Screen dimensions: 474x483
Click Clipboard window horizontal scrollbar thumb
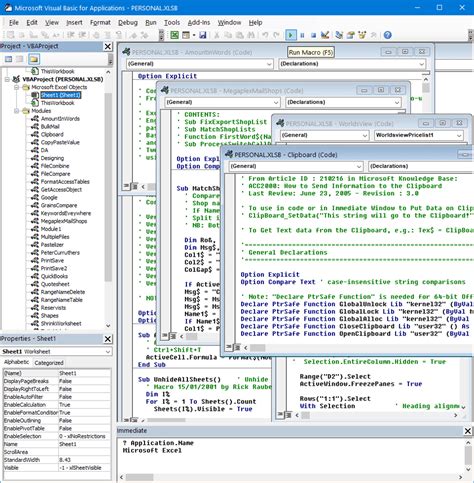pos(257,348)
